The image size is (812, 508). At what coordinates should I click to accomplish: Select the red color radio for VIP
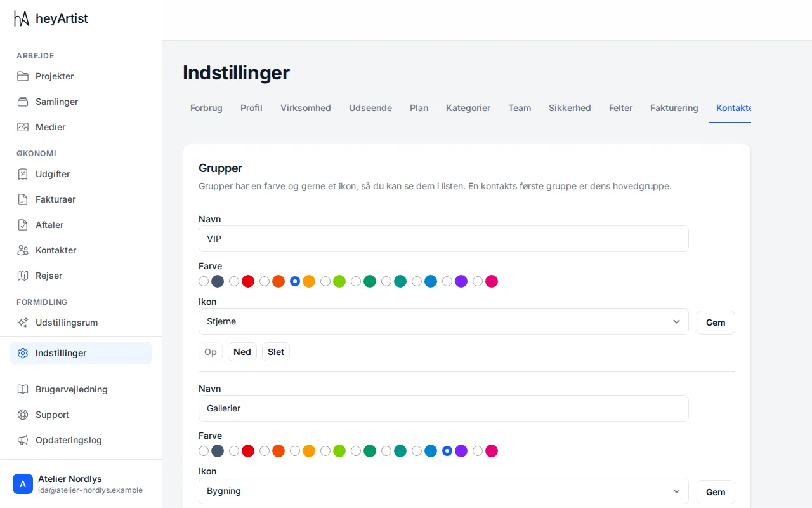pyautogui.click(x=234, y=281)
